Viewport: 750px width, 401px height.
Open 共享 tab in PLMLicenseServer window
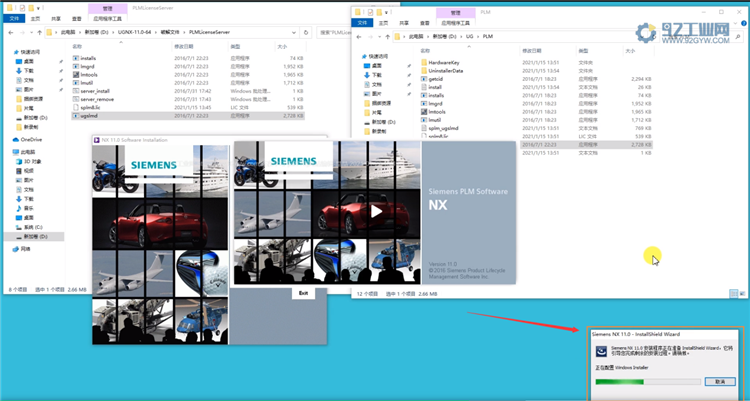tap(56, 19)
